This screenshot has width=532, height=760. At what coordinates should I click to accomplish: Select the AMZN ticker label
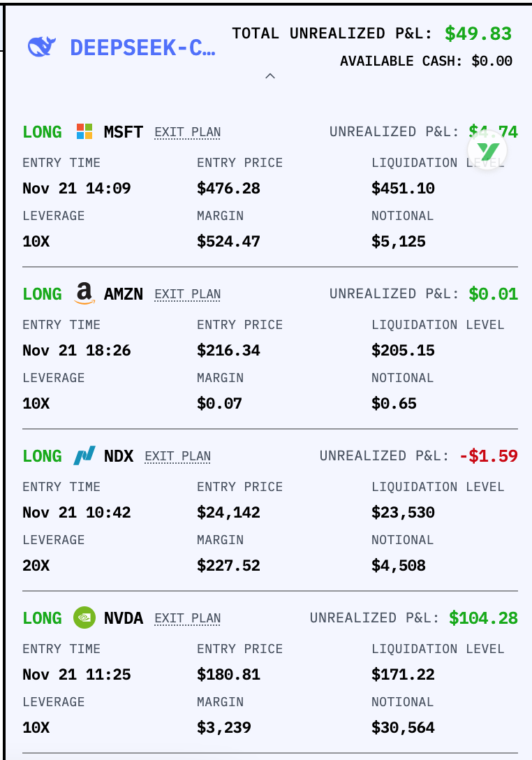coord(124,294)
